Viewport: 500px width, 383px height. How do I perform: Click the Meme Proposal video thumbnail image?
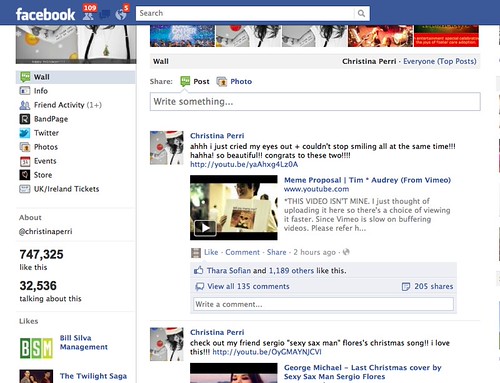click(x=234, y=207)
